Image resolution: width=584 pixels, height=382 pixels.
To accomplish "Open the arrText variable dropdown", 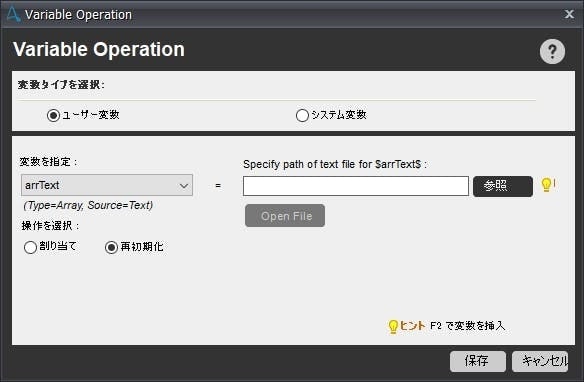I will coord(107,185).
